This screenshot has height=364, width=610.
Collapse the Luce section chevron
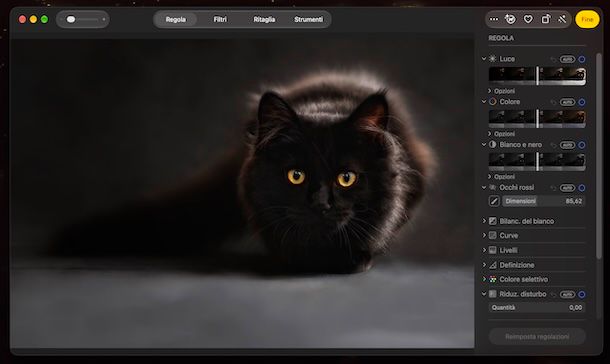(x=484, y=59)
